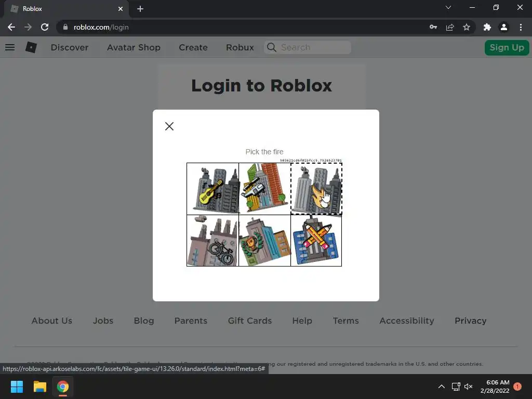Screen dimensions: 532x399
Task: Open network status in system tray
Action: click(x=456, y=387)
